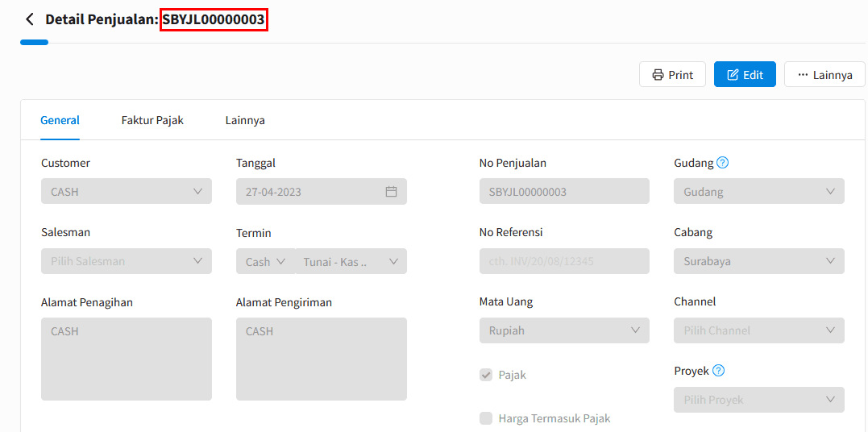Open the Pilih Proyek dropdown
This screenshot has width=868, height=432.
tap(758, 400)
